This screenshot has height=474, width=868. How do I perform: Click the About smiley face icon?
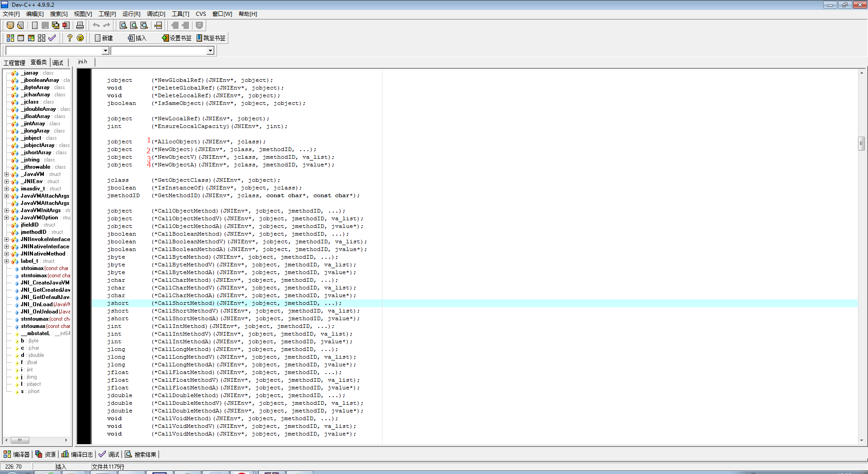(x=80, y=38)
